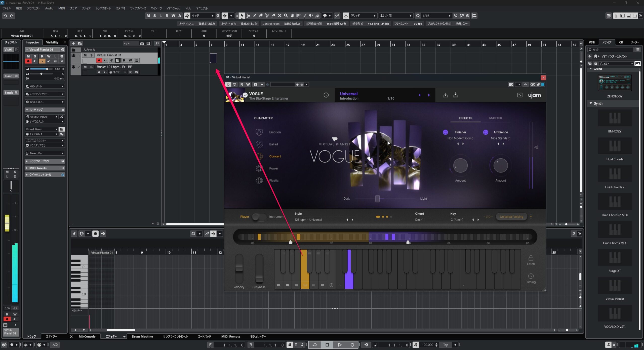Toggle the Finisher effect power button
This screenshot has height=350, width=644.
pyautogui.click(x=445, y=132)
